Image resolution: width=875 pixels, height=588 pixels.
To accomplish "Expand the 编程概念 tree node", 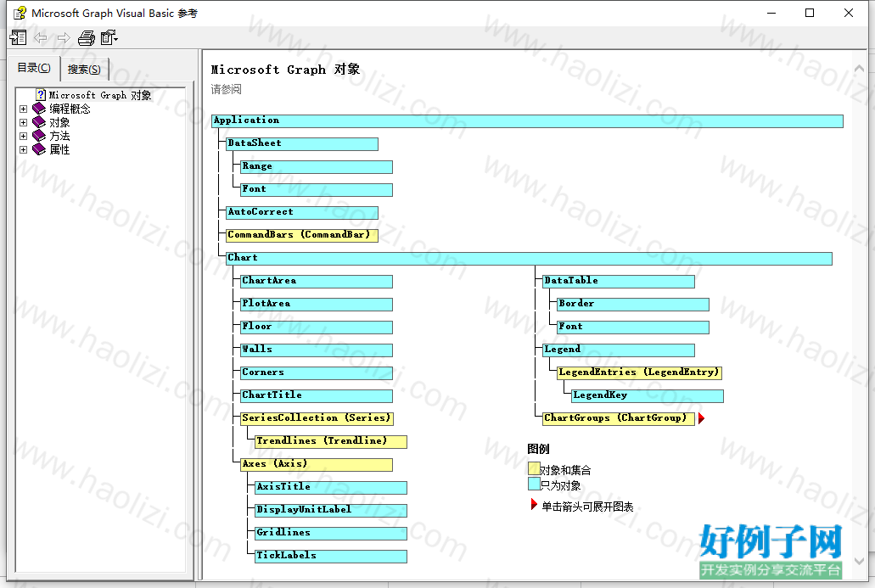I will (23, 109).
